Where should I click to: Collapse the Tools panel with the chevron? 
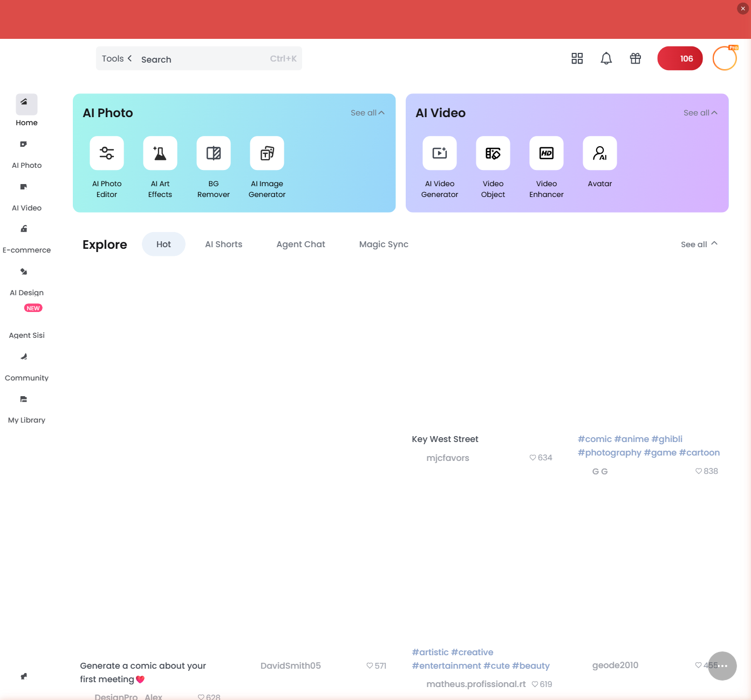(131, 58)
